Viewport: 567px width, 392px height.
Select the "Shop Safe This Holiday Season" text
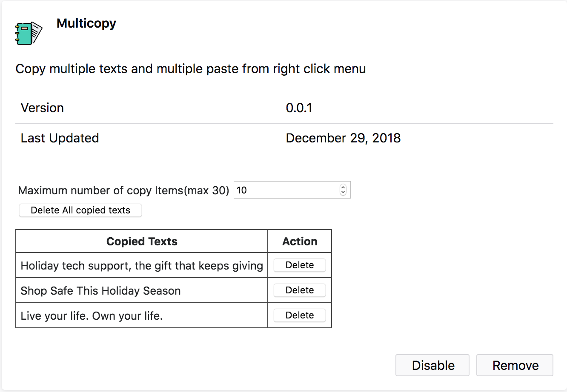100,291
